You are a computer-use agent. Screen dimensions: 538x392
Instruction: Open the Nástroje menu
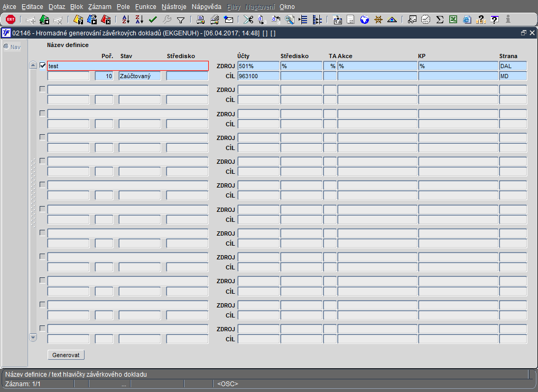[x=174, y=7]
